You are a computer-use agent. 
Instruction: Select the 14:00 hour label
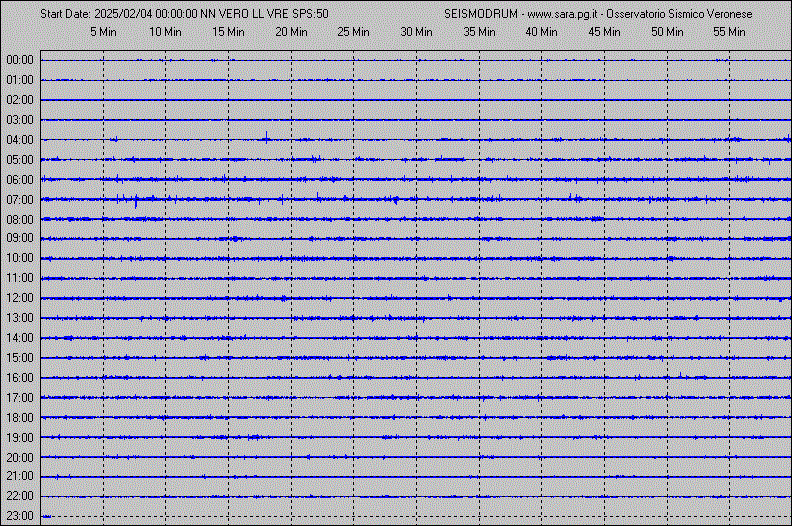pyautogui.click(x=20, y=338)
